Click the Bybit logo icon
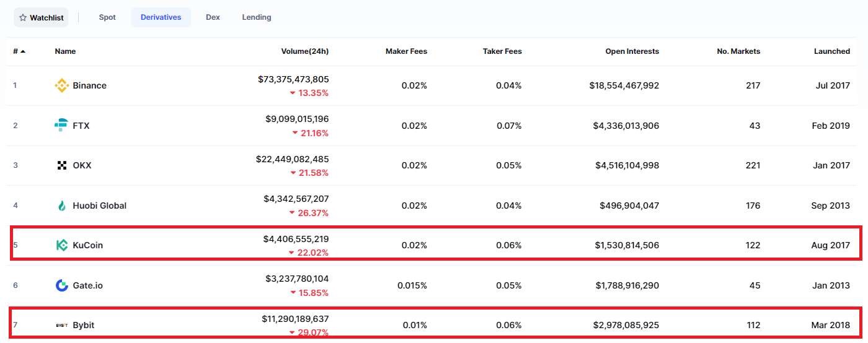 62,325
